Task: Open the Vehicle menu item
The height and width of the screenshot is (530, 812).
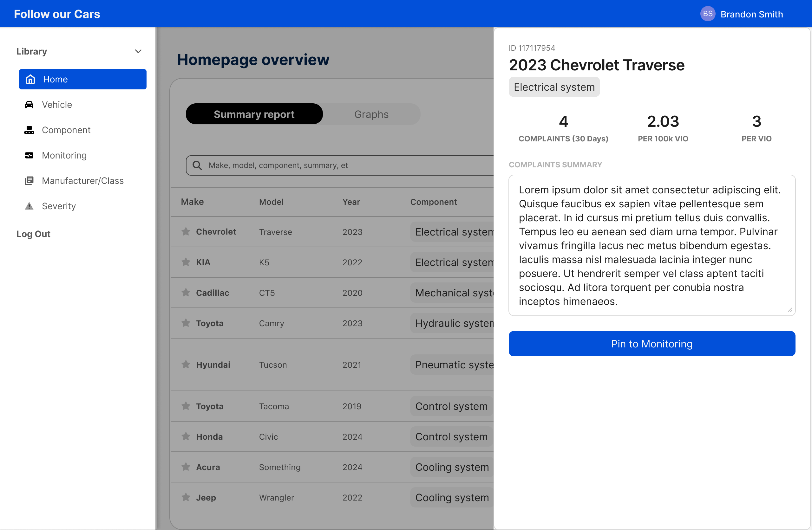Action: [x=82, y=105]
